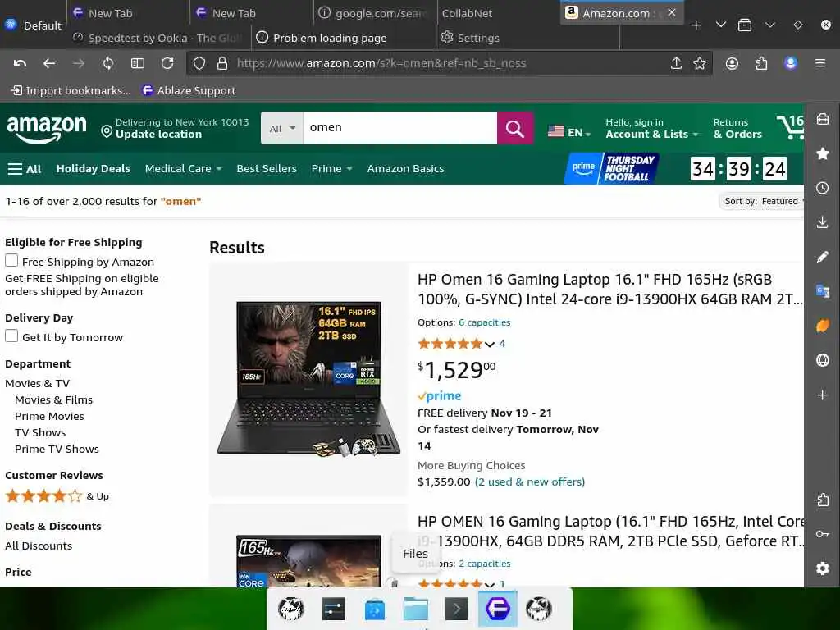The width and height of the screenshot is (840, 630).
Task: Go back to previous page
Action: click(x=49, y=63)
